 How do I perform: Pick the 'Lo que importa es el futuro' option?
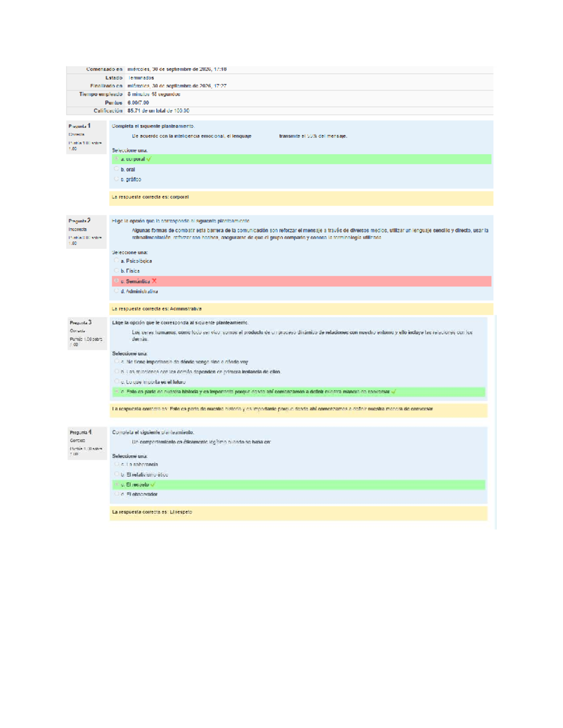[x=116, y=382]
